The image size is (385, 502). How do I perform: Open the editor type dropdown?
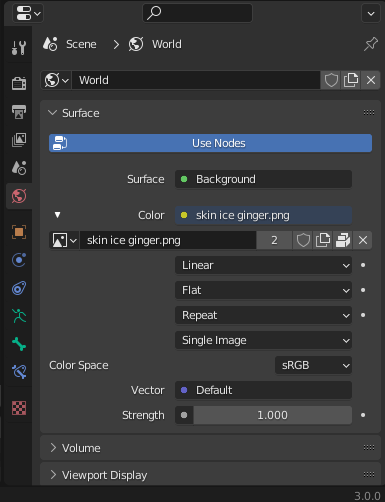[x=28, y=13]
